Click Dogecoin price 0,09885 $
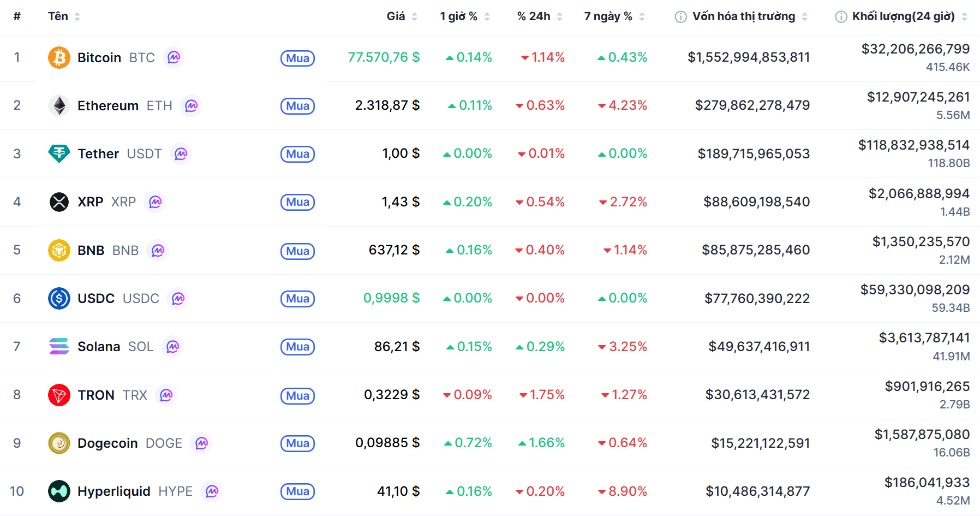The width and height of the screenshot is (980, 516). [x=387, y=442]
